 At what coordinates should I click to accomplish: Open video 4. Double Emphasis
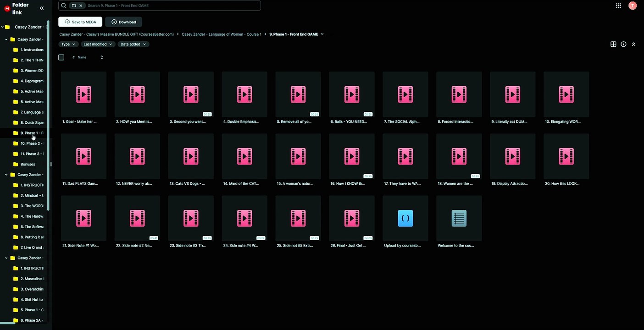click(244, 98)
